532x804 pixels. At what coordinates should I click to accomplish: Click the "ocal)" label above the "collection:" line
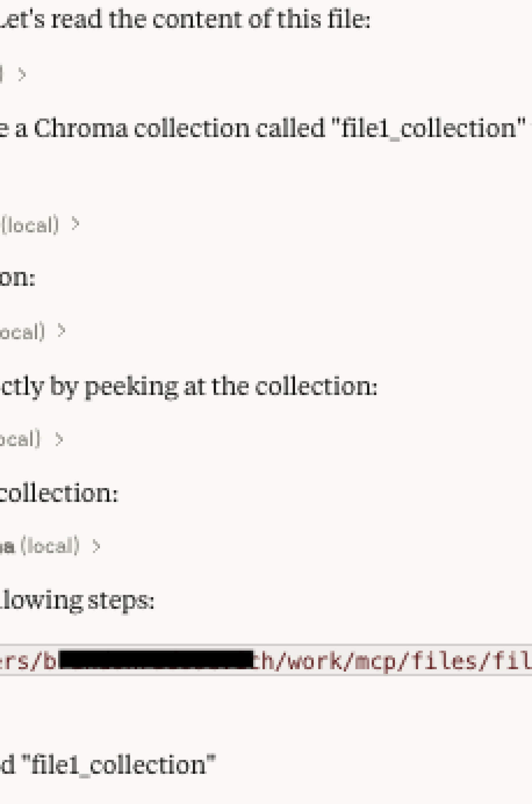(x=20, y=439)
